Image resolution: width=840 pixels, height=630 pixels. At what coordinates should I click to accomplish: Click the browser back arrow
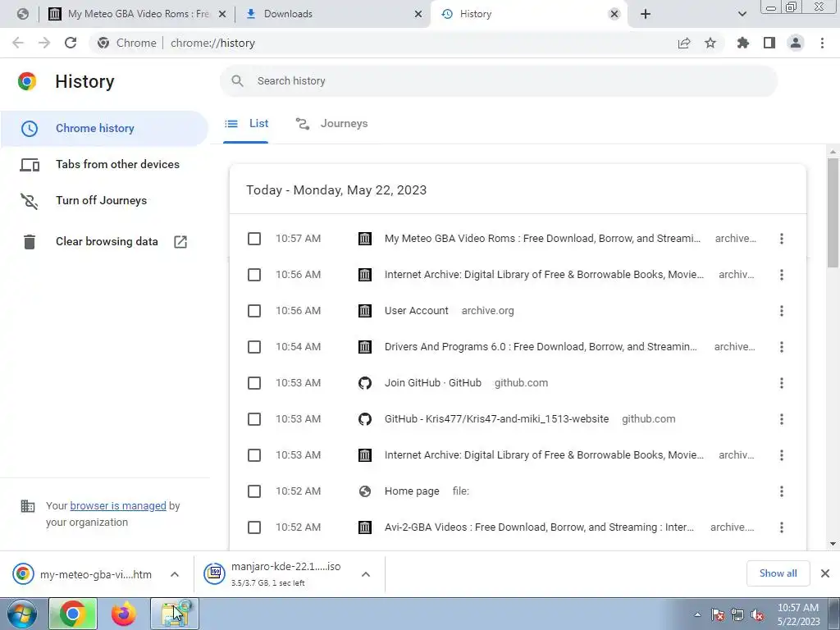pos(18,43)
